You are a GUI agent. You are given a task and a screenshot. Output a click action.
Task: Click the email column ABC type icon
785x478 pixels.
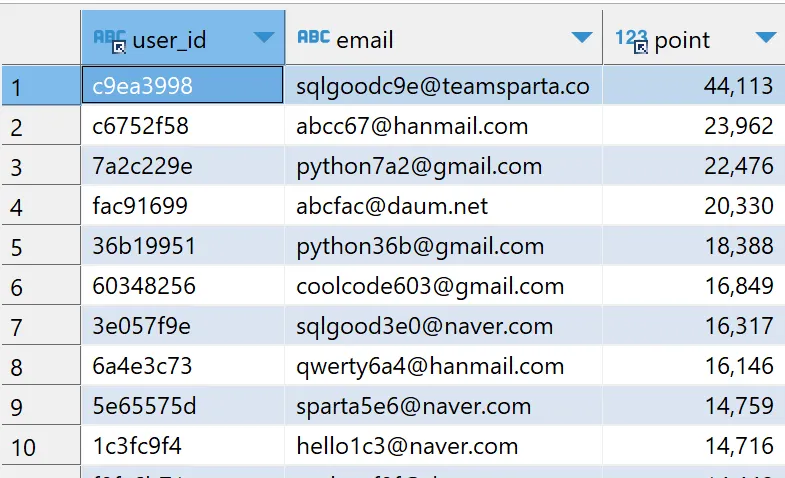[313, 37]
